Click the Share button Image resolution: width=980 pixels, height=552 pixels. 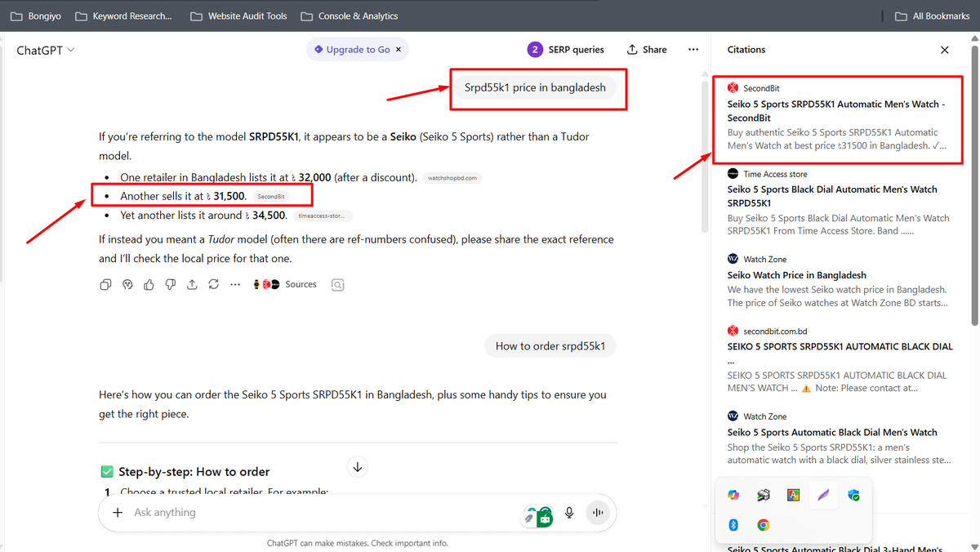point(647,50)
